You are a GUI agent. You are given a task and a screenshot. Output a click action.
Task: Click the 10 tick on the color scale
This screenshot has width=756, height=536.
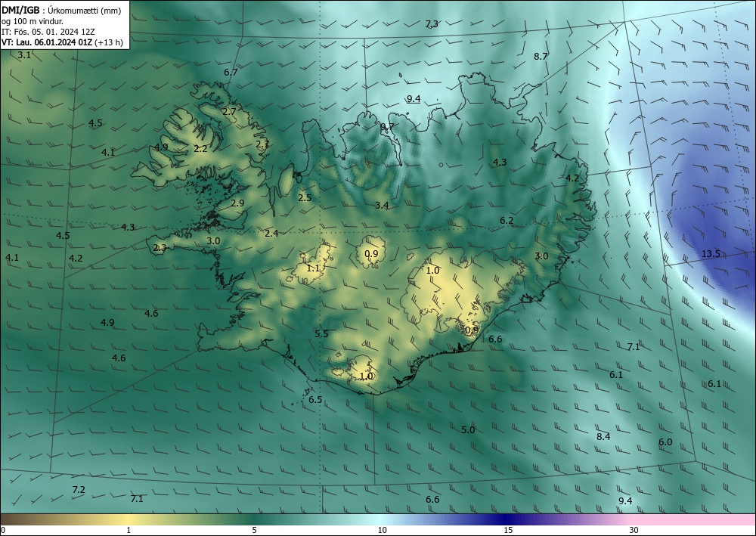click(382, 531)
